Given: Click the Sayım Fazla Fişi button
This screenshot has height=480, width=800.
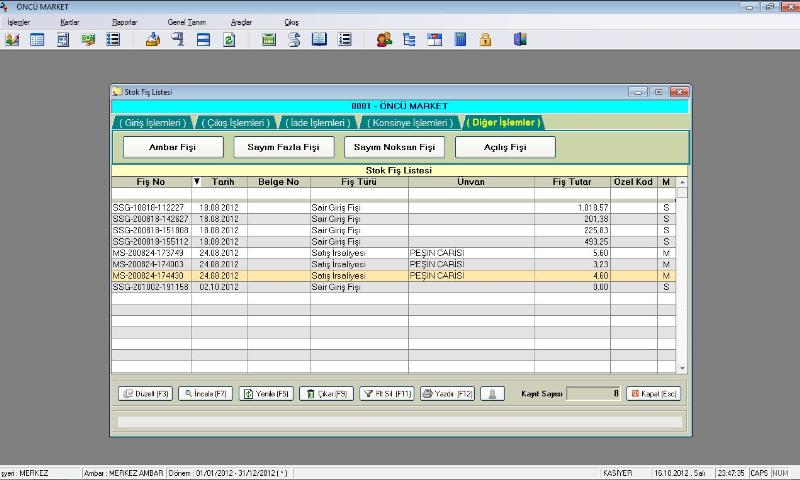Looking at the screenshot, I should (x=284, y=147).
